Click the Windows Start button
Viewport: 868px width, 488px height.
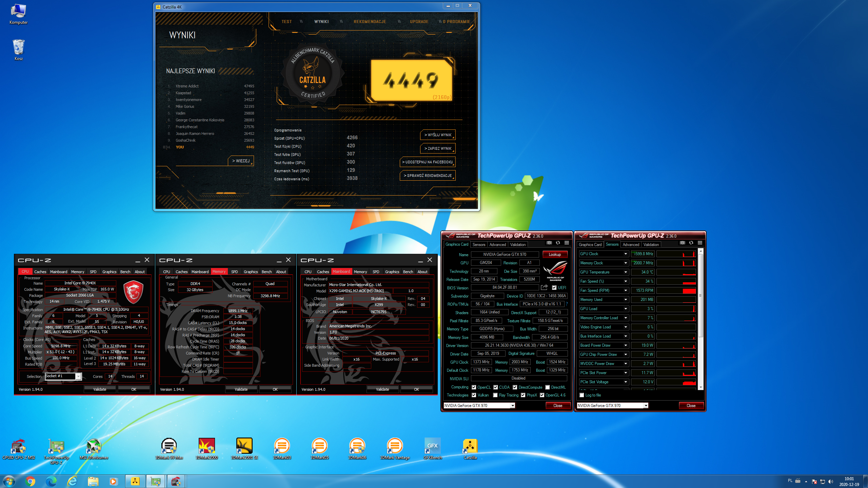click(9, 481)
